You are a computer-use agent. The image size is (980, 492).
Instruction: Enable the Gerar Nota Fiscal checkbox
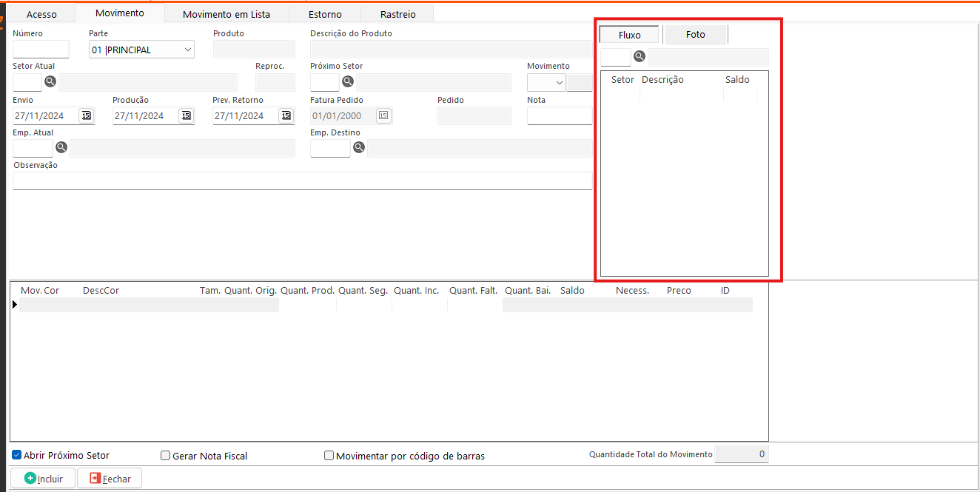click(x=166, y=456)
